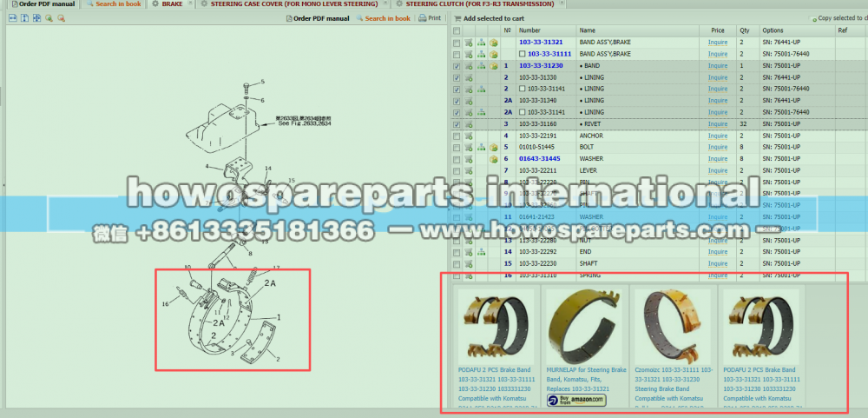
Task: Click the Print button
Action: tap(430, 18)
